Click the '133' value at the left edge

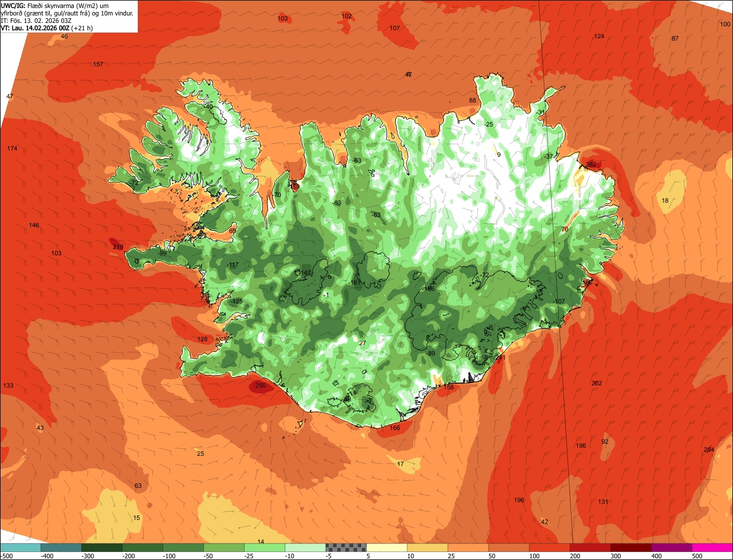(x=8, y=385)
